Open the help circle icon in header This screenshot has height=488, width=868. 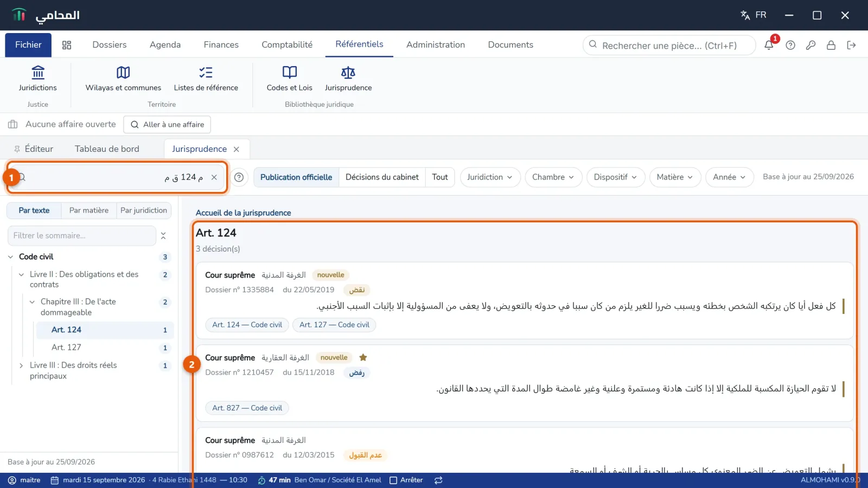(x=790, y=45)
